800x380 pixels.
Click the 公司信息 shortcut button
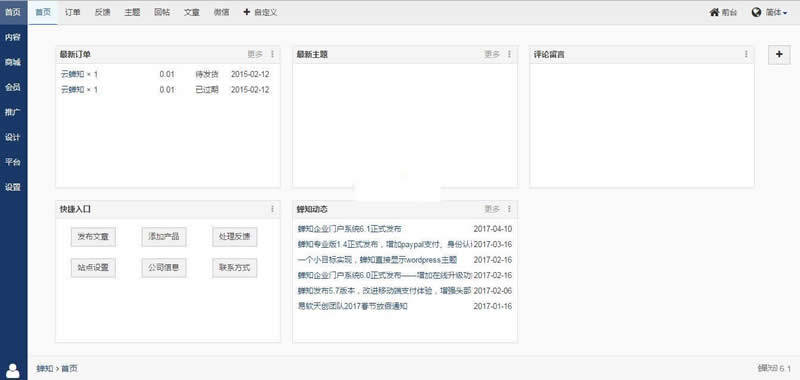click(x=164, y=268)
